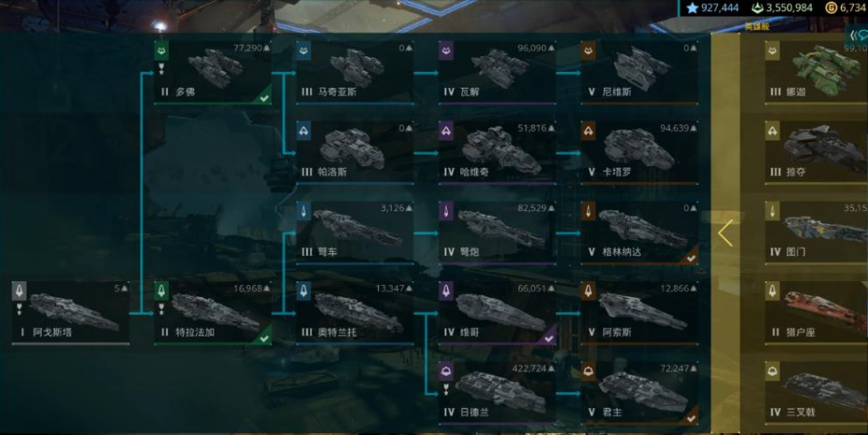Click the blue class icon on 马奇亚斯
Screen dimensions: 868x435
pyautogui.click(x=304, y=51)
